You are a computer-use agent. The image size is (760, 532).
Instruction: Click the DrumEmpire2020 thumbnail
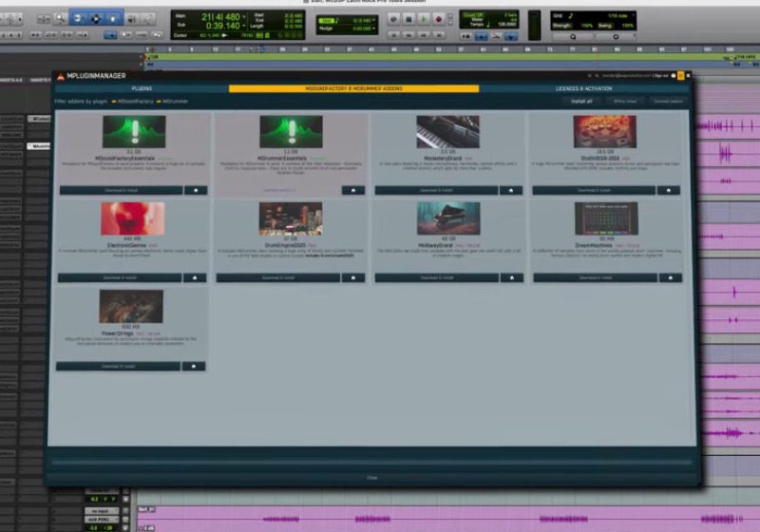click(291, 218)
